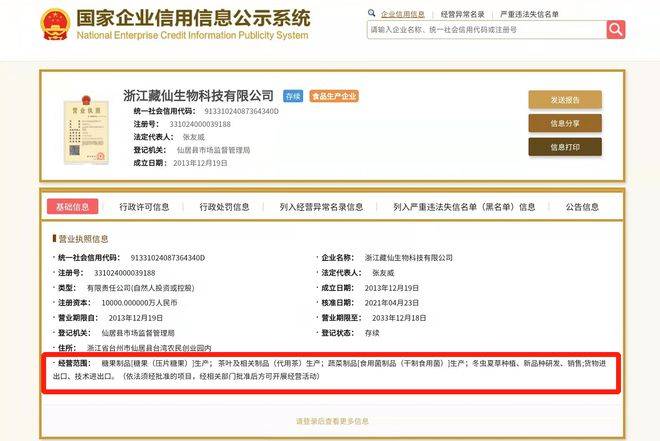Click the expiry date 2033年12月18日
660x441 pixels.
[x=399, y=318]
